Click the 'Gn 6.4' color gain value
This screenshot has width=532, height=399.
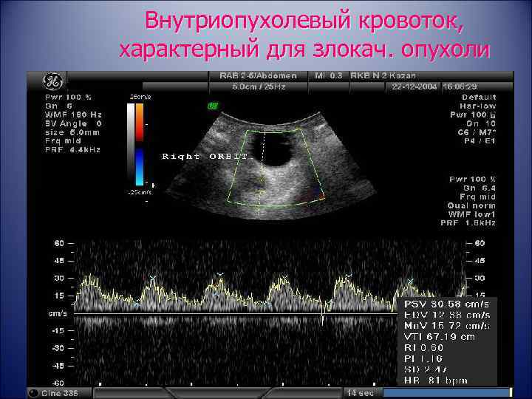[480, 188]
